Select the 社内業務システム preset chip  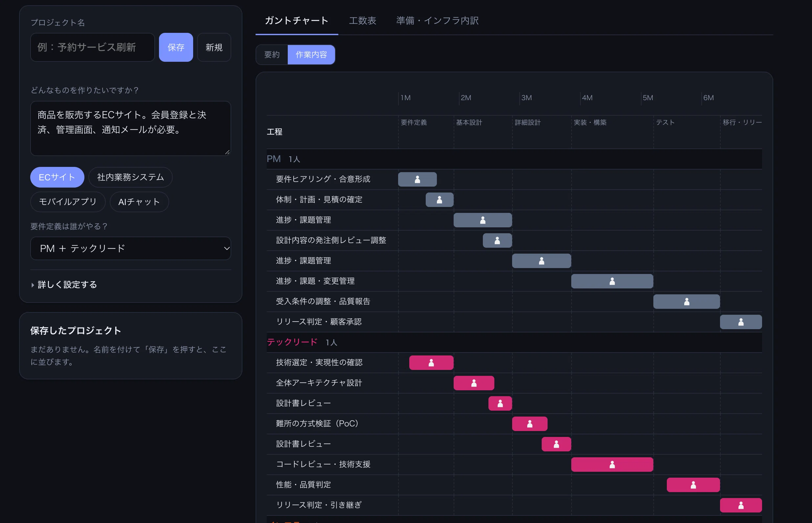(x=130, y=177)
